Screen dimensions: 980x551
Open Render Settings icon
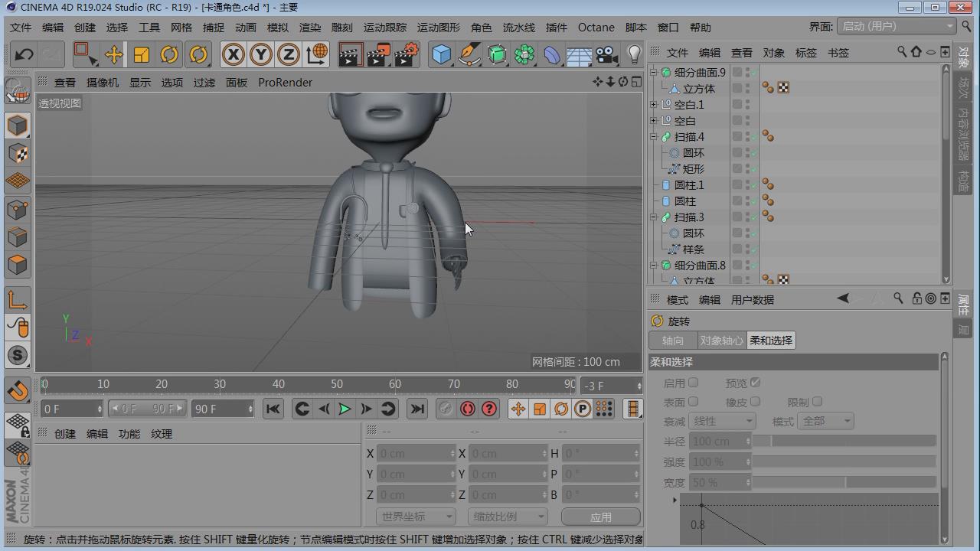[408, 54]
